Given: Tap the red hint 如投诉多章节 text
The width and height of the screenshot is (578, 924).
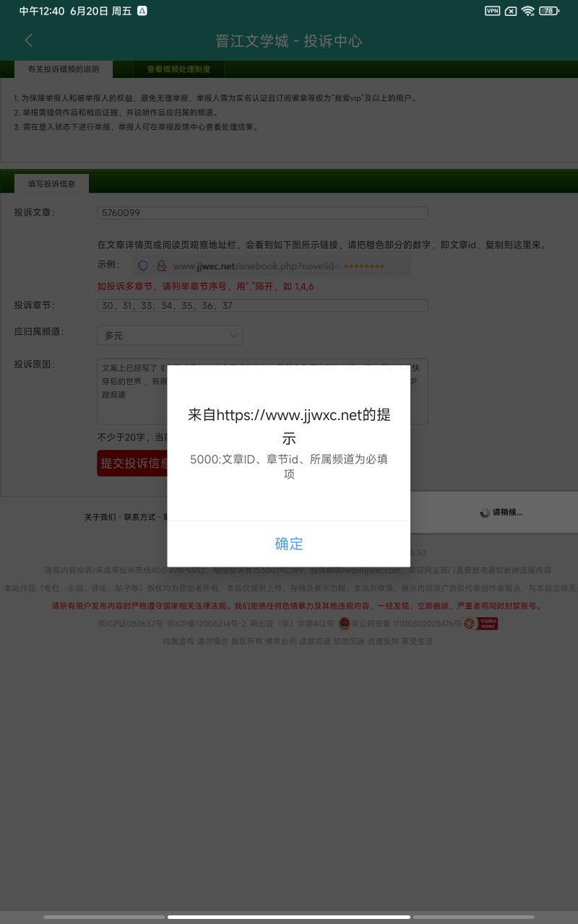Looking at the screenshot, I should click(206, 287).
